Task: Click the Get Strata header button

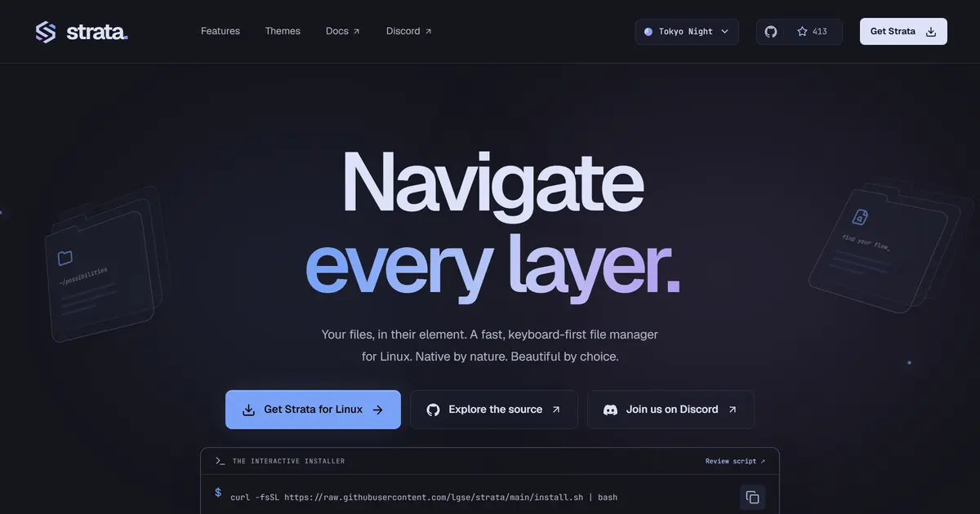Action: click(x=903, y=32)
